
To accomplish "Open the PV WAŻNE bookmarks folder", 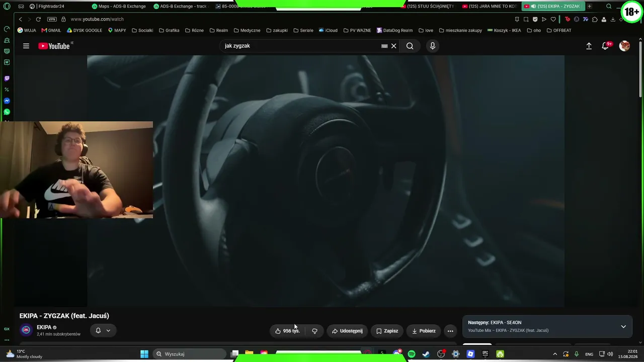I will click(x=357, y=30).
